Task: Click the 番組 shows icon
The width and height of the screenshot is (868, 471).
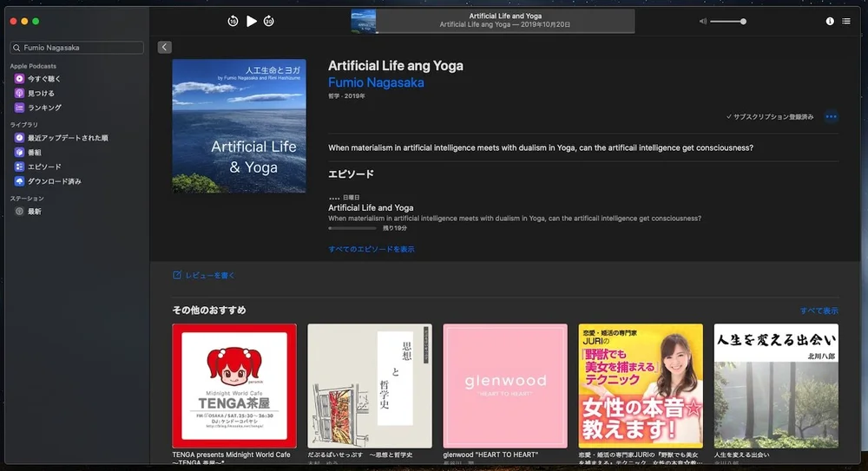Action: (19, 152)
